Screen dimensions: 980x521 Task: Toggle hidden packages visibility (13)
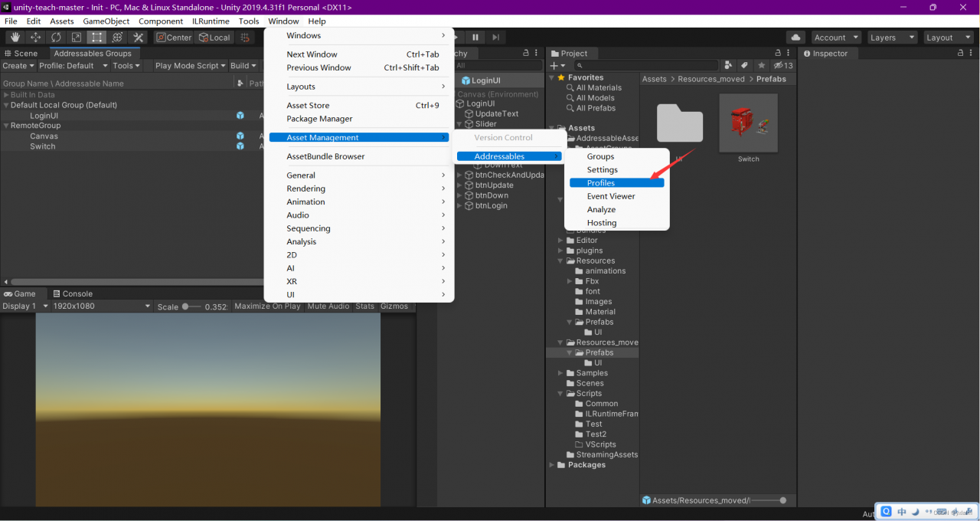pos(782,66)
